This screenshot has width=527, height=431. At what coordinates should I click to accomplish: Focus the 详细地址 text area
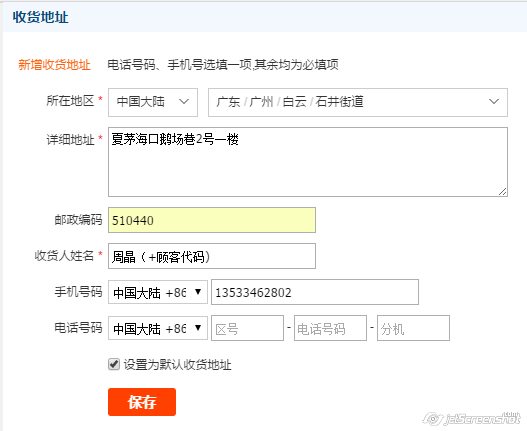[308, 162]
